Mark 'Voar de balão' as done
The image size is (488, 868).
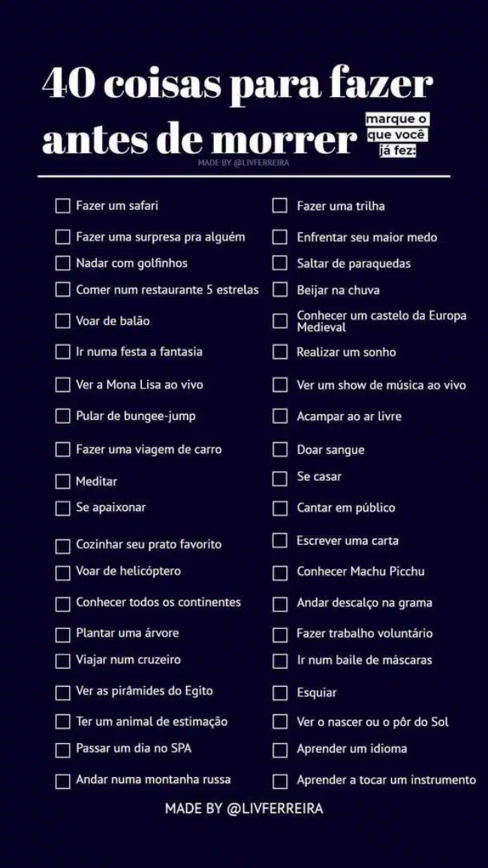62,321
